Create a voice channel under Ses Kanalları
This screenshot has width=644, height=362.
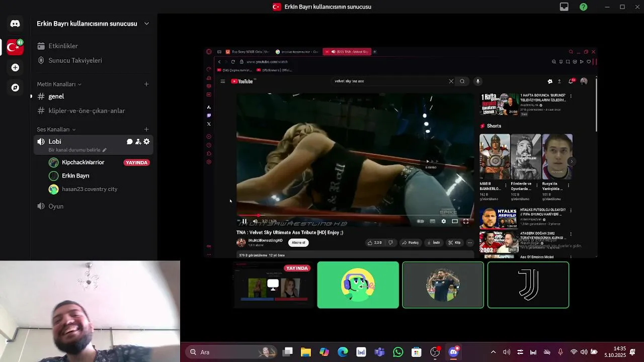[x=146, y=129]
